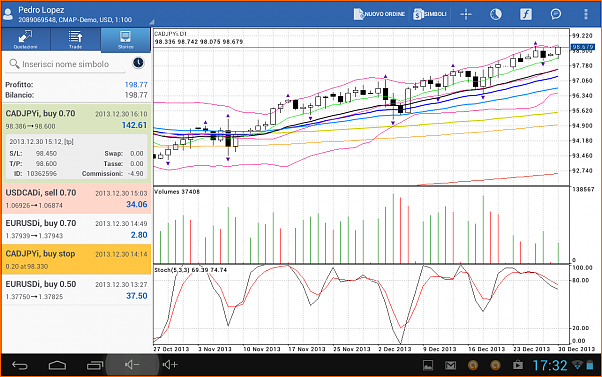Open the chat messages icon
Image resolution: width=602 pixels, height=377 pixels.
(556, 14)
